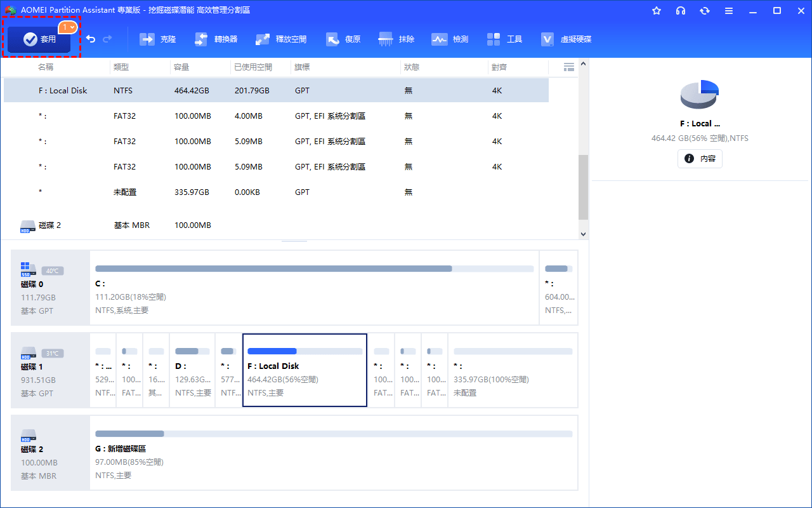Click the Properties (內容) button
Image resolution: width=812 pixels, height=508 pixels.
(x=700, y=159)
